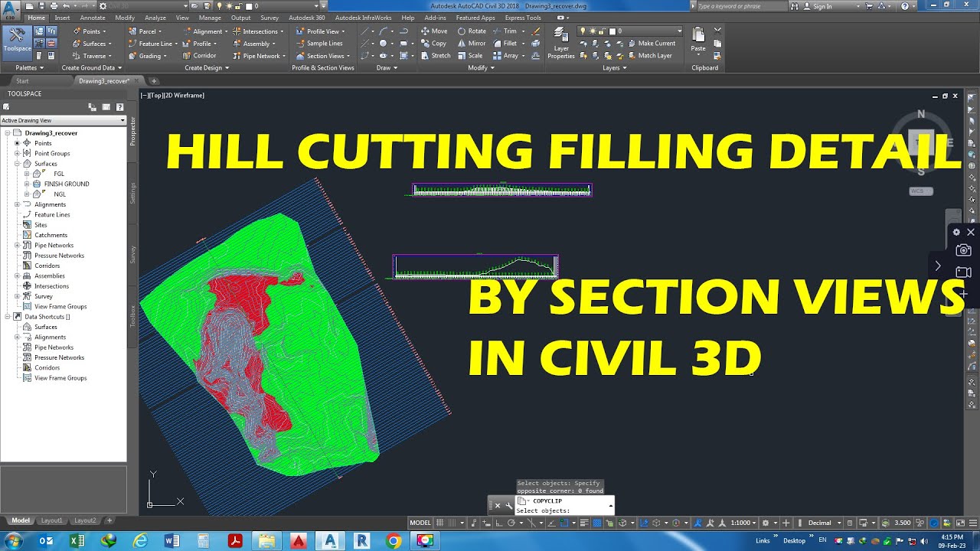Toggle ortho mode in status bar

(499, 523)
